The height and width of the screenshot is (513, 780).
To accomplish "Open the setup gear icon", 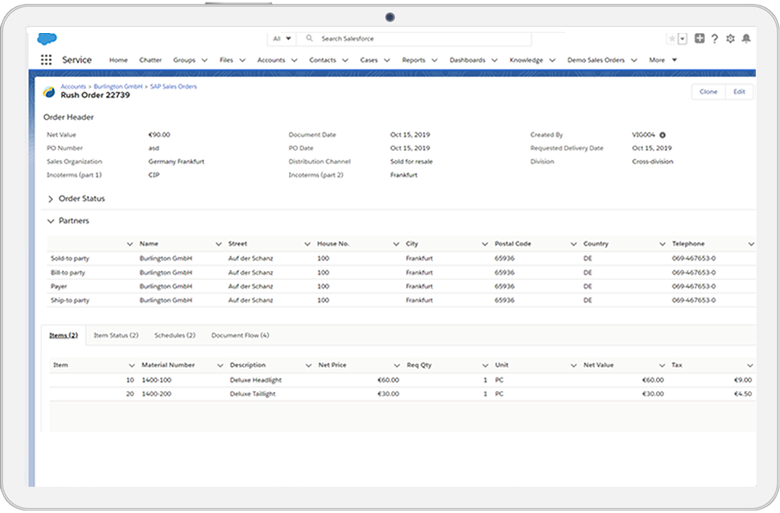I will tap(730, 39).
